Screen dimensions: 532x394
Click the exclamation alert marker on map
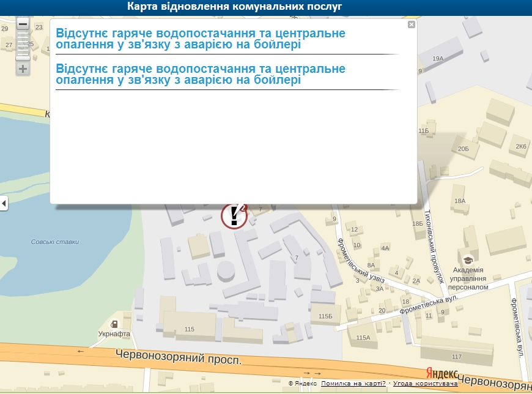[x=234, y=217]
